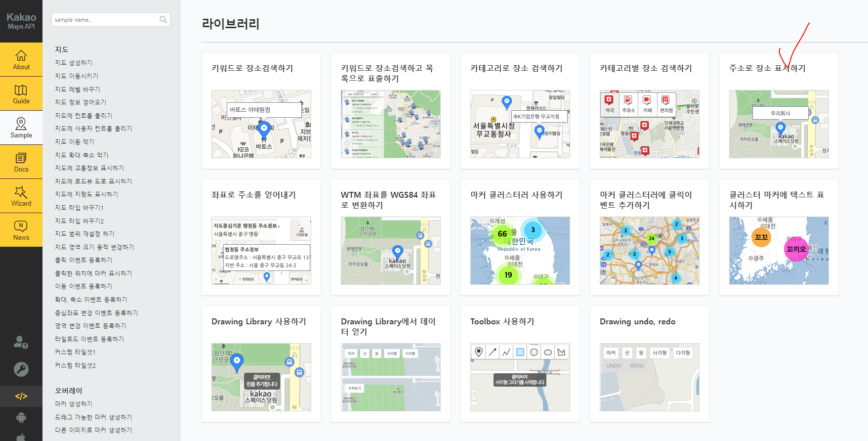Image resolution: width=868 pixels, height=441 pixels.
Task: Click 이동 이벤트 등록하기 link
Action: tap(83, 286)
